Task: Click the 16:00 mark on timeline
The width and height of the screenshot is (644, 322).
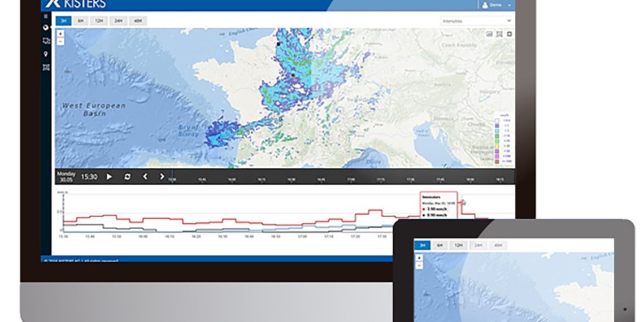Action: pyautogui.click(x=232, y=180)
